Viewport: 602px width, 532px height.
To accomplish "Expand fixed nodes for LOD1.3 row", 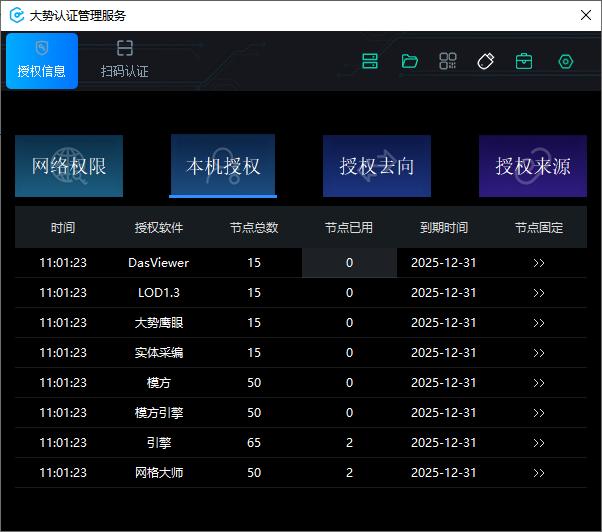I will tap(539, 293).
